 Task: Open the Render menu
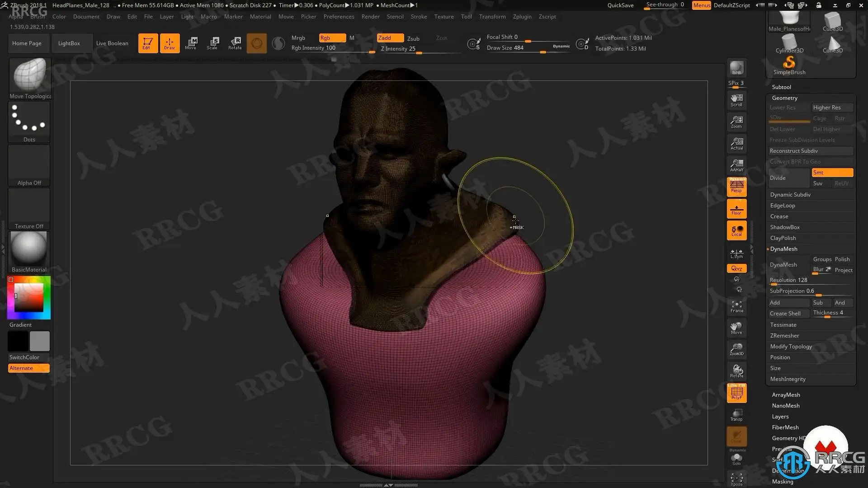pyautogui.click(x=370, y=17)
